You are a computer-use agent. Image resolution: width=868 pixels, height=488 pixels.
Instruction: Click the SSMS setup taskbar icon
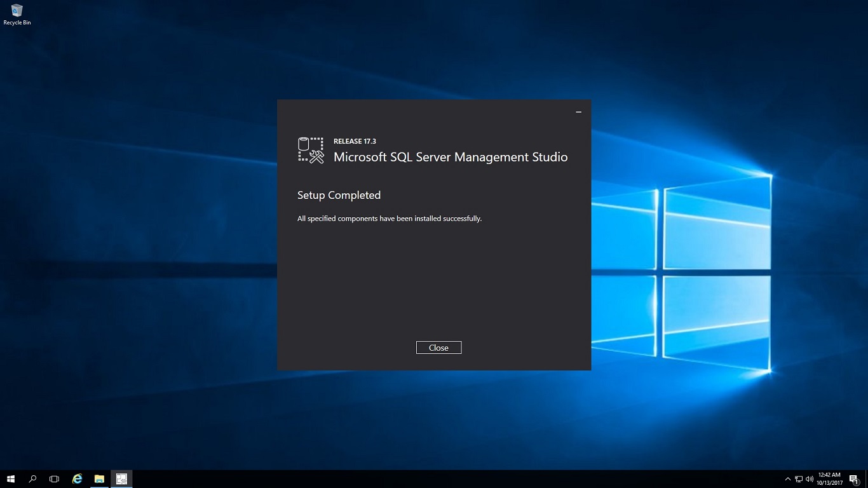point(121,478)
